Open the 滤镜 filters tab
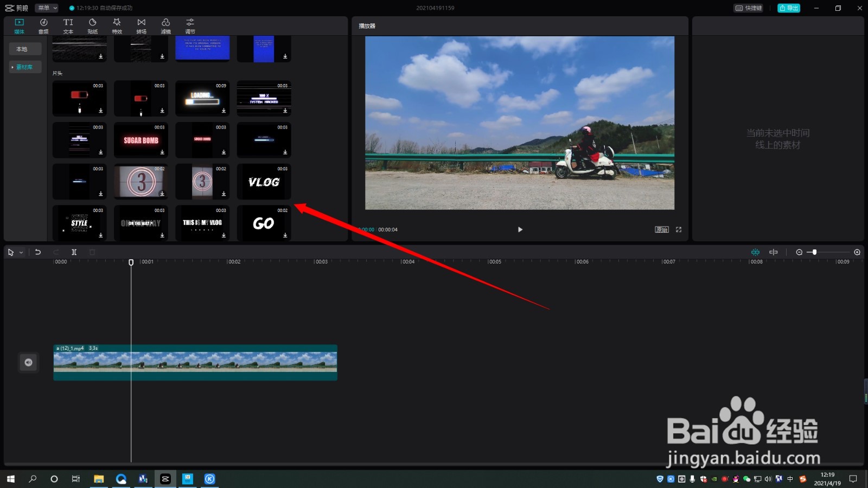 pos(165,25)
